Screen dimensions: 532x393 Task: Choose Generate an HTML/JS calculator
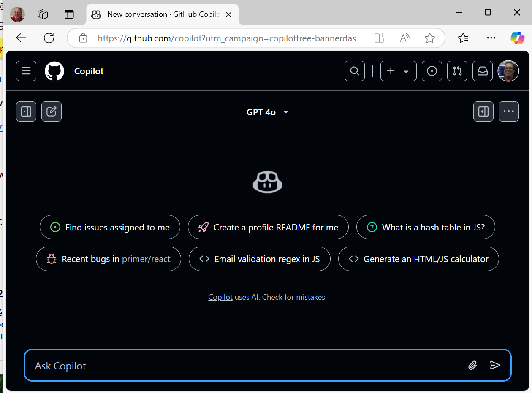418,259
